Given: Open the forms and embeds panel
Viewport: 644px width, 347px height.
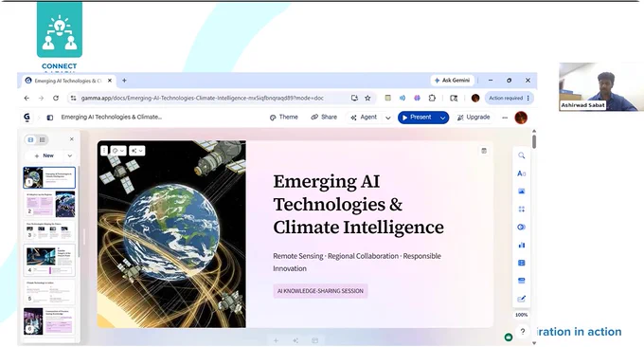Looking at the screenshot, I should tap(521, 263).
